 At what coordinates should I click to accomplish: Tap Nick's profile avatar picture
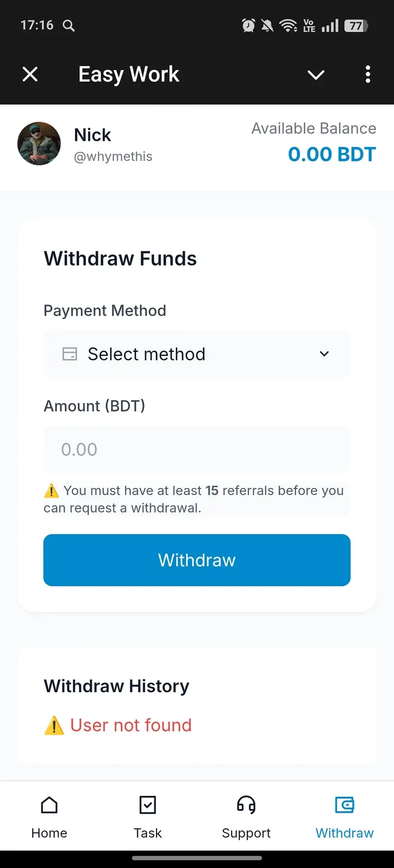click(x=39, y=143)
